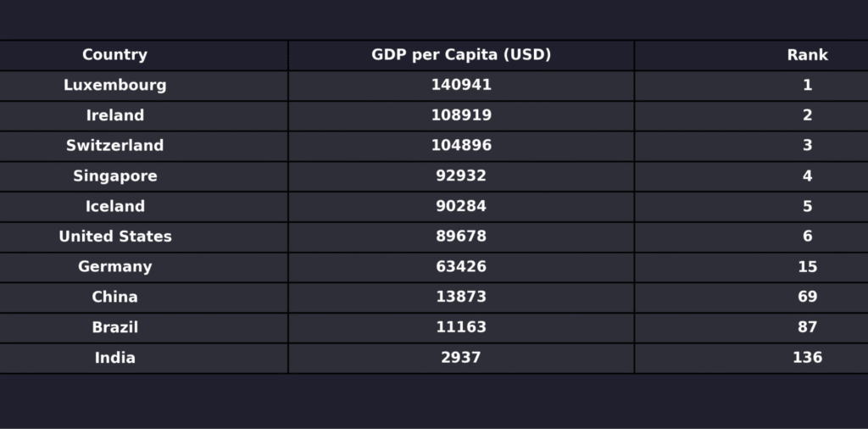Viewport: 868px width, 429px height.
Task: Select the GDP value 108919
Action: pyautogui.click(x=461, y=115)
